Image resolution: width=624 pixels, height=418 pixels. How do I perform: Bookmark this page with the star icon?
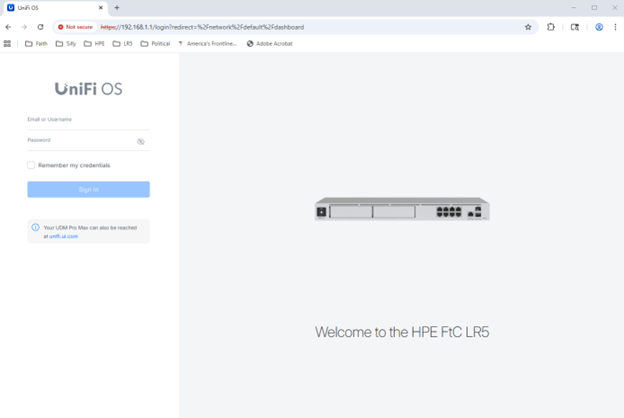click(528, 27)
